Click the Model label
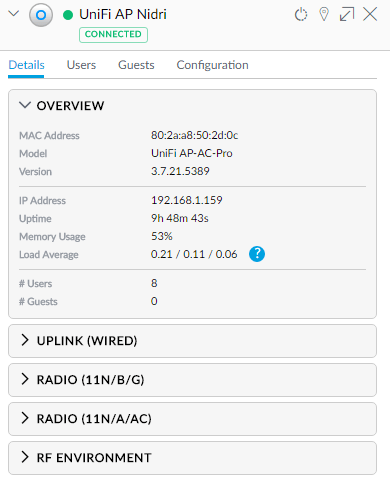 [33, 154]
